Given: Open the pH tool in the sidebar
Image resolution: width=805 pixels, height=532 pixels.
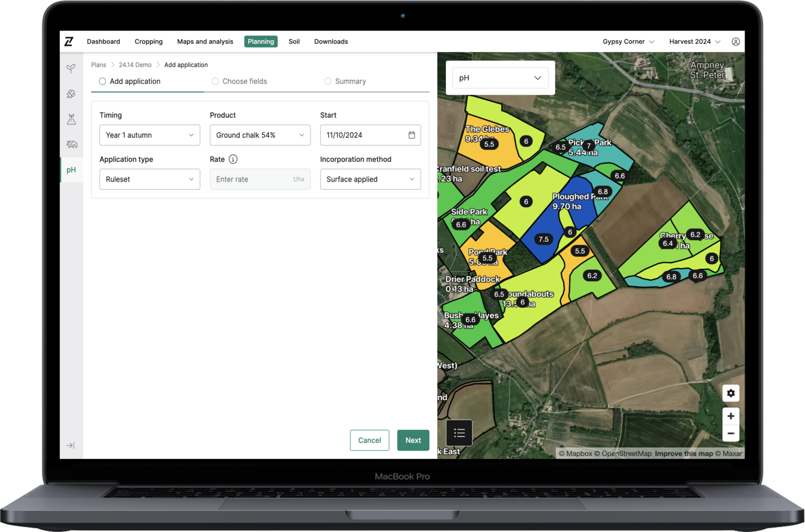Looking at the screenshot, I should click(x=71, y=170).
